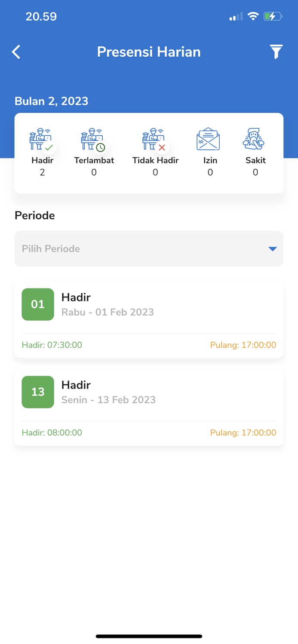Click Pulang: 17:00:00 on 13 Feb card
The image size is (298, 644).
[243, 432]
